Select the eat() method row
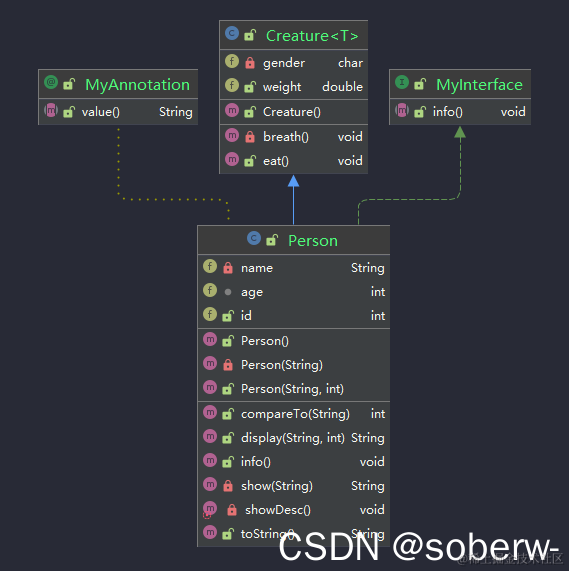The image size is (569, 571). 294,161
